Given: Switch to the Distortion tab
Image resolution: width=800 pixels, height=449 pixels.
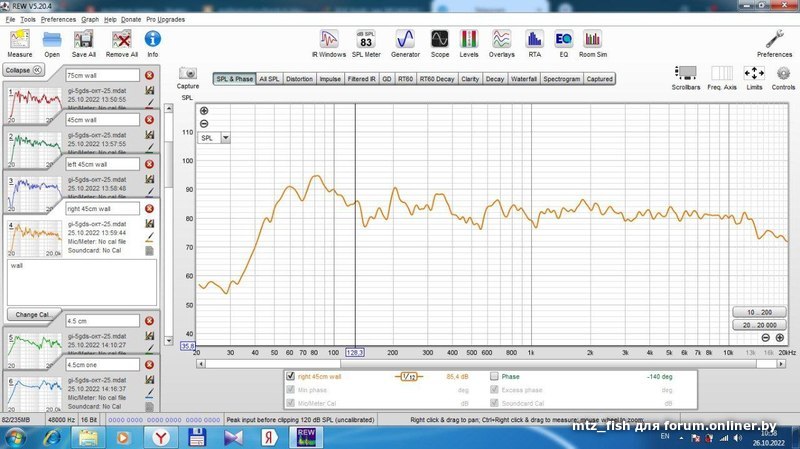Looking at the screenshot, I should (299, 79).
